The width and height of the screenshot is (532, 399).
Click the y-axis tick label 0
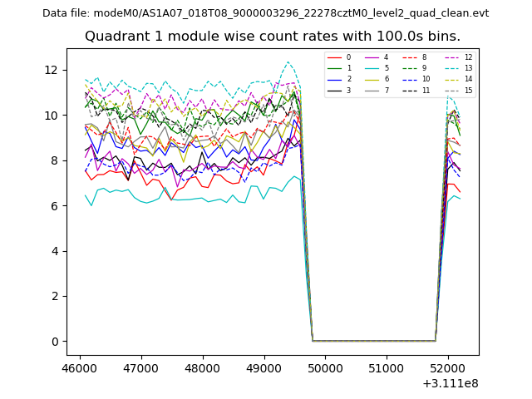click(x=54, y=342)
